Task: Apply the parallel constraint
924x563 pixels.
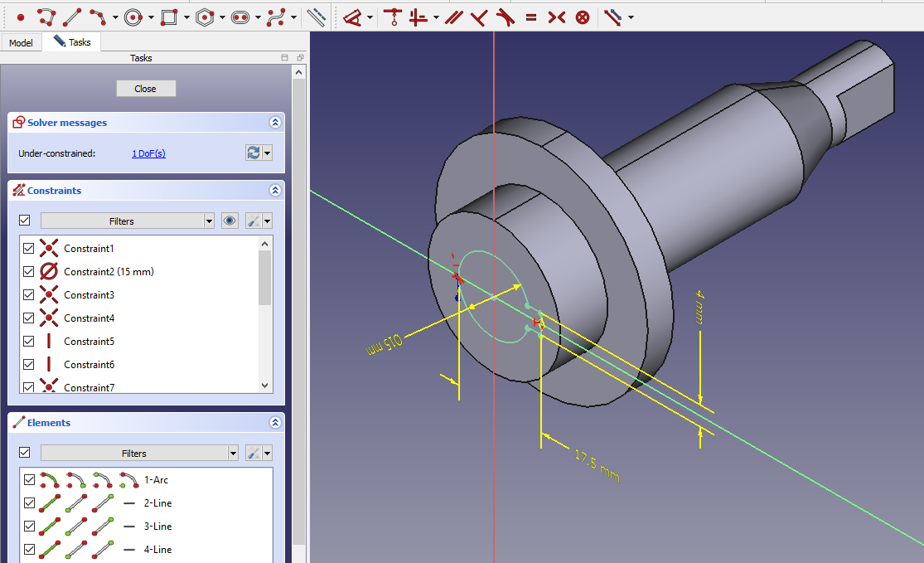Action: tap(452, 17)
